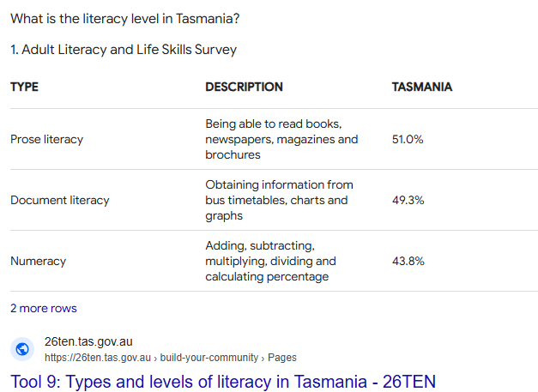Click the TYPE column header

25,87
